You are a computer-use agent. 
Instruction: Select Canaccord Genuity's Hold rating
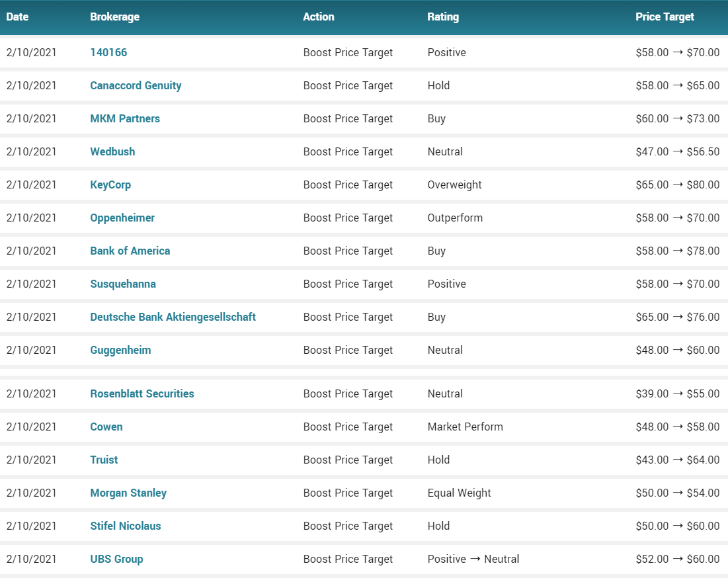pyautogui.click(x=439, y=85)
